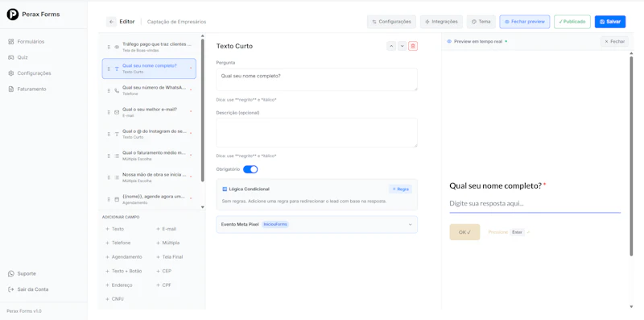
Task: Click the Faturamento document icon in the sidebar
Action: coord(11,89)
